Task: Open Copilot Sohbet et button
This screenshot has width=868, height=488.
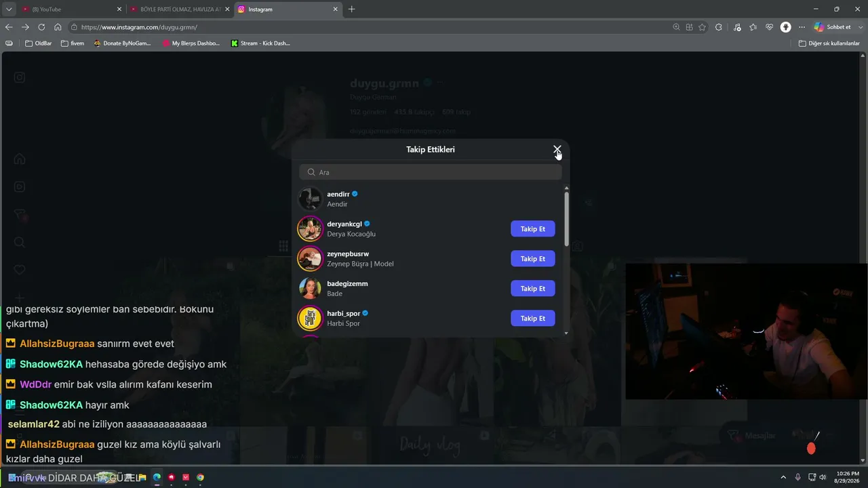Action: (x=832, y=27)
